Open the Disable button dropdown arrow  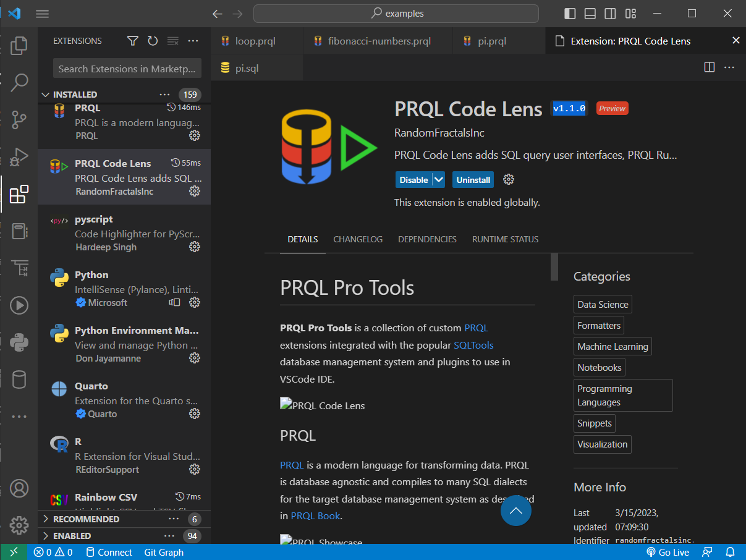click(439, 180)
